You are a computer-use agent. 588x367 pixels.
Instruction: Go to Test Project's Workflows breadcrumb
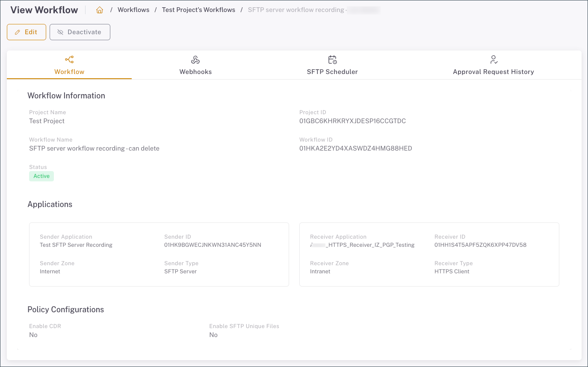[x=198, y=10]
